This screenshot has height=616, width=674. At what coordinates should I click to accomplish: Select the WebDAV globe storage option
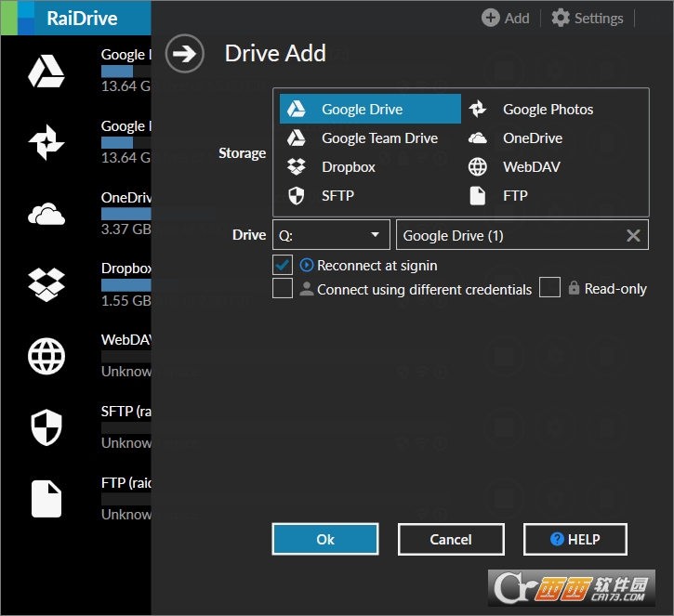coord(552,166)
